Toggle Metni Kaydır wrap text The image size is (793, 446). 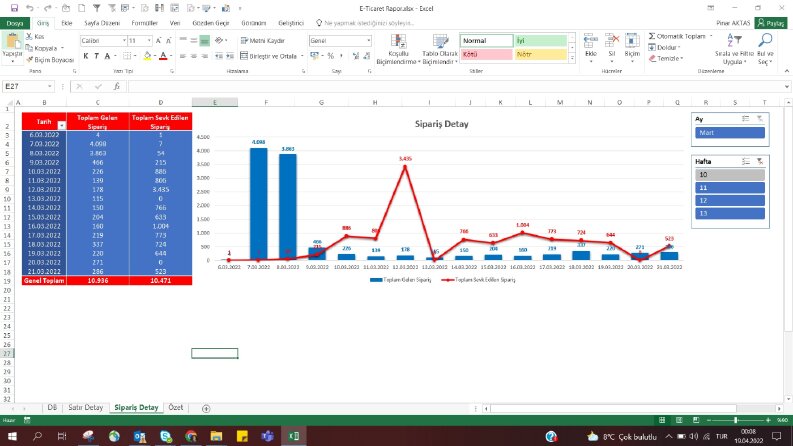click(262, 40)
